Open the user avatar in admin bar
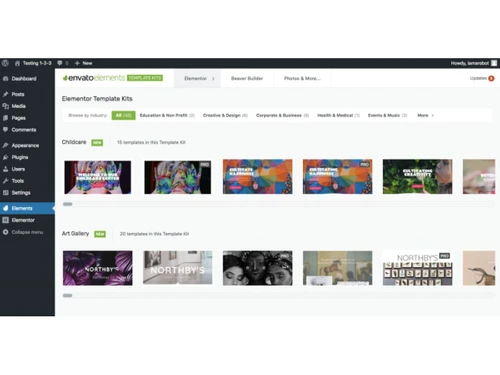Screen dimensions: 500x375 (494, 63)
